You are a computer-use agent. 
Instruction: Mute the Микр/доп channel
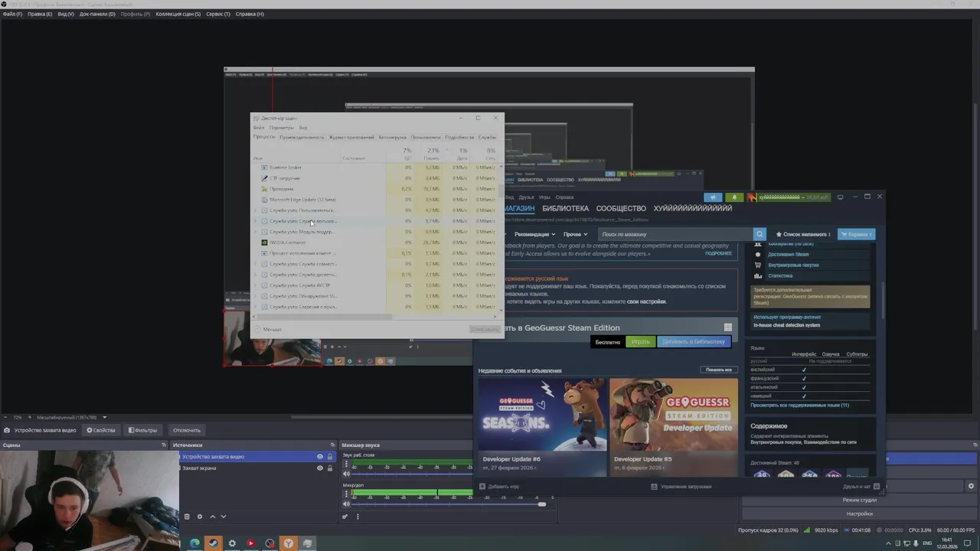click(346, 504)
